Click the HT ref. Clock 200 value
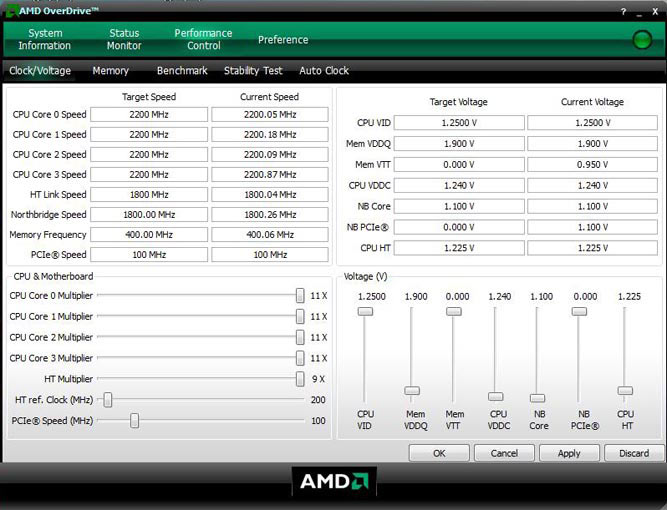The height and width of the screenshot is (510, 667). (x=318, y=399)
